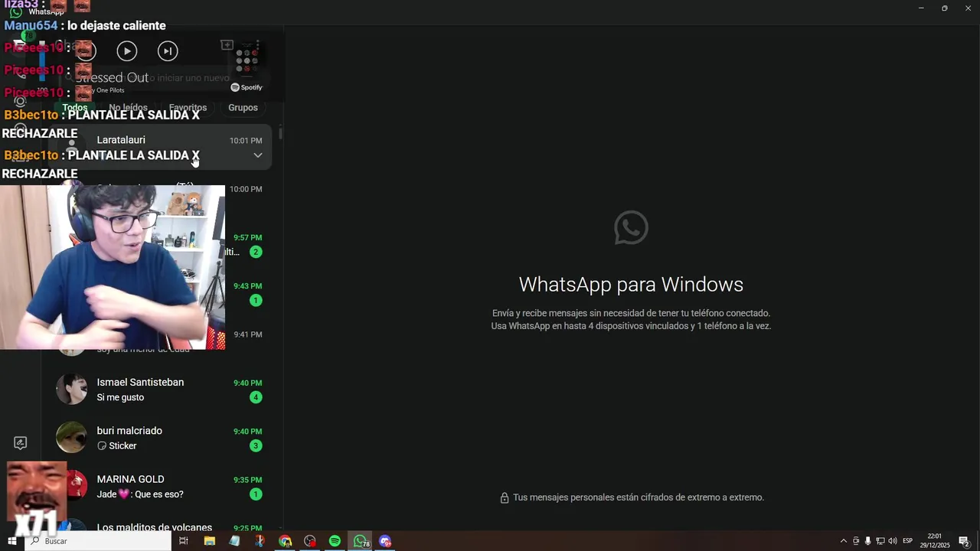Image resolution: width=980 pixels, height=551 pixels.
Task: Click the unread badge 2 beside 9:57 PM
Action: tap(256, 252)
